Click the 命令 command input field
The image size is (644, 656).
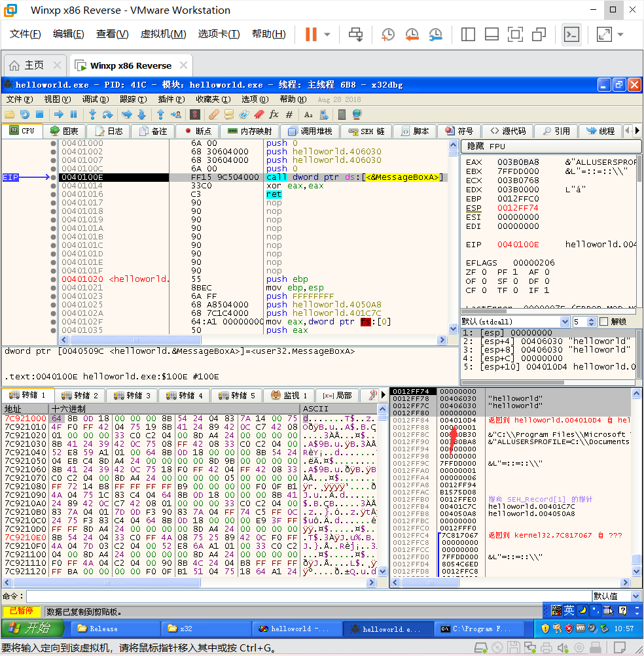tap(309, 596)
